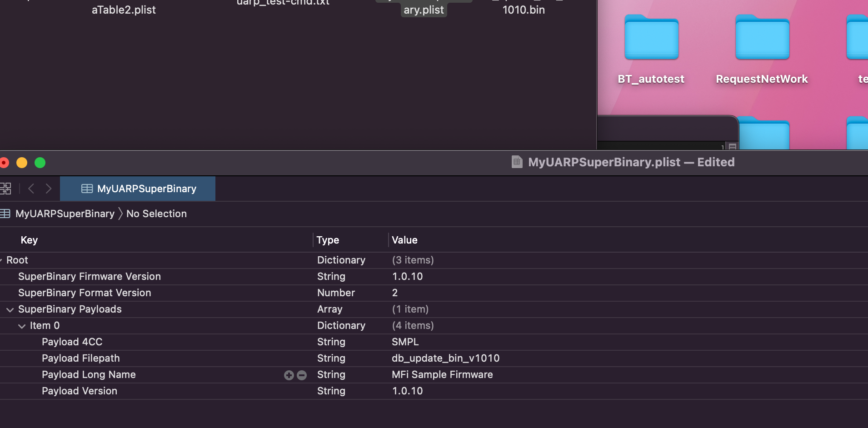This screenshot has height=428, width=868.
Task: Open the related items grid icon
Action: click(x=5, y=189)
